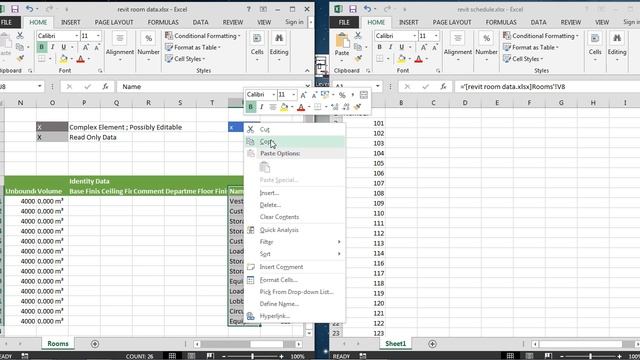Viewport: 640px width, 360px height.
Task: Click percent style in mini toolbar
Action: pyautogui.click(x=342, y=95)
